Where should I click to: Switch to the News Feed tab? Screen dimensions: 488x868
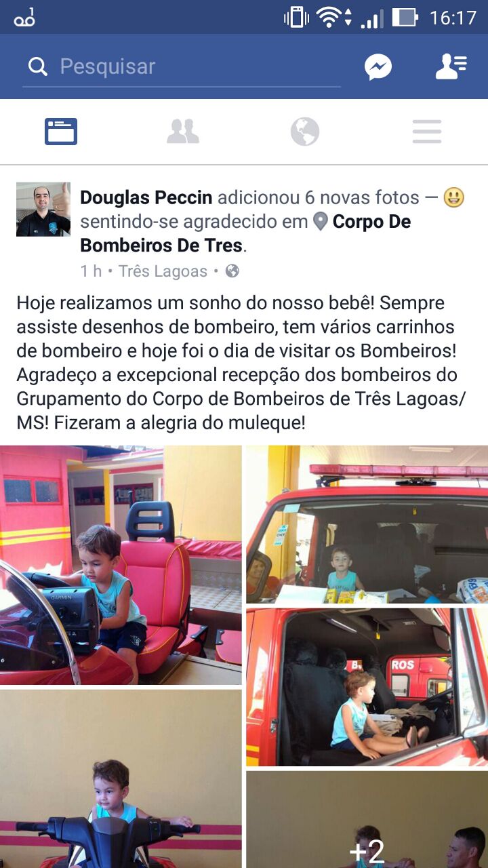point(61,132)
